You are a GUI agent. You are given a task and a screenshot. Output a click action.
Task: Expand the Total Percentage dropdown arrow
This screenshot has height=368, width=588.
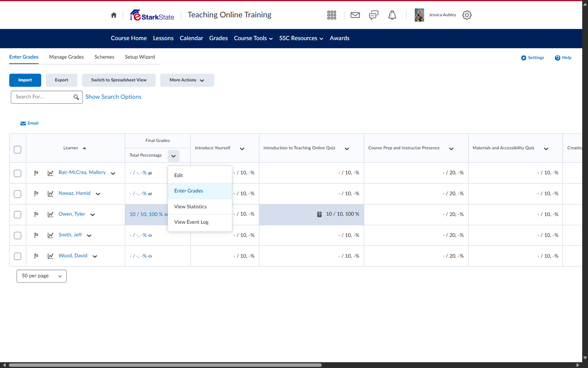click(x=173, y=156)
